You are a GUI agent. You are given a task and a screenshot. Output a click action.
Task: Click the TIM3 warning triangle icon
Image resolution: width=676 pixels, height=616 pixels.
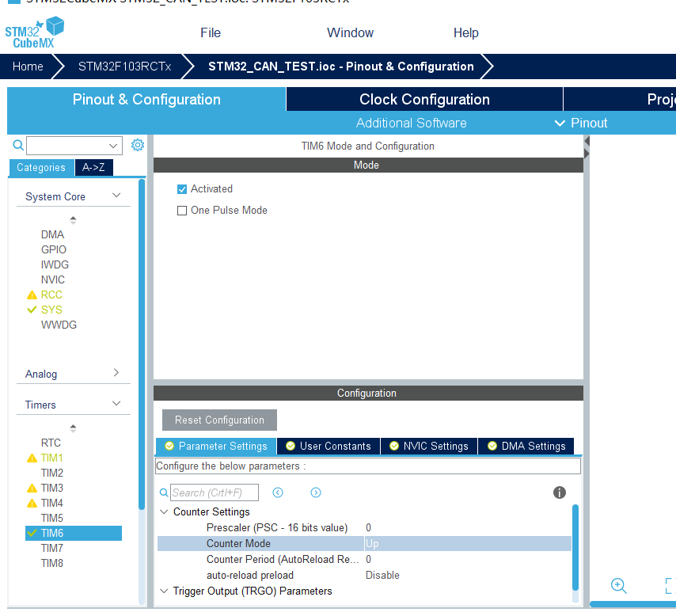[x=32, y=489]
